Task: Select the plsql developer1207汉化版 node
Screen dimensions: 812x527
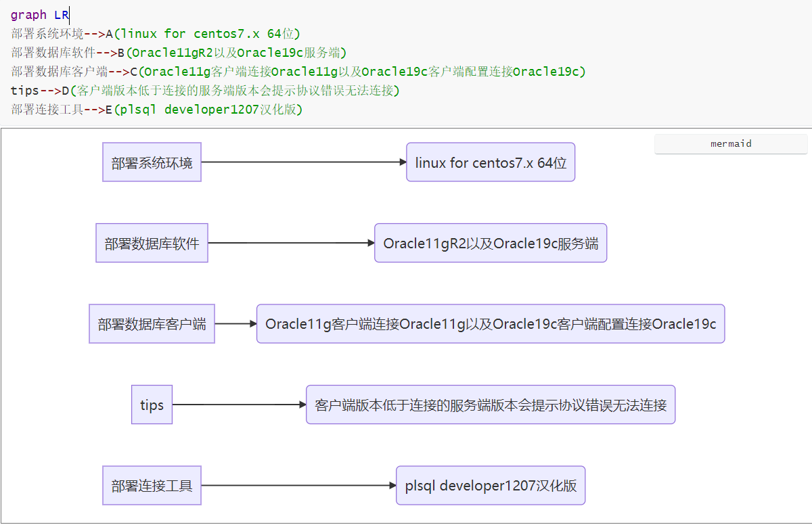Action: point(491,486)
